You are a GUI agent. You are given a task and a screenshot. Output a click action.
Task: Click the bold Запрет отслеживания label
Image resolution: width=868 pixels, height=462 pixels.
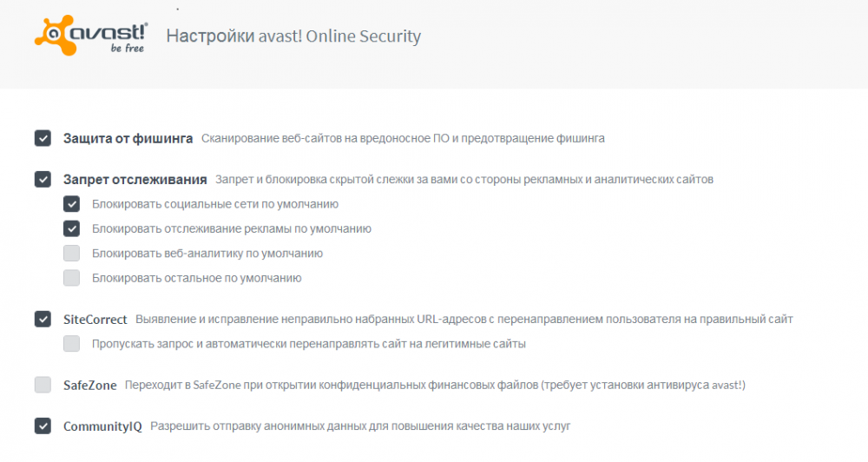(x=135, y=179)
